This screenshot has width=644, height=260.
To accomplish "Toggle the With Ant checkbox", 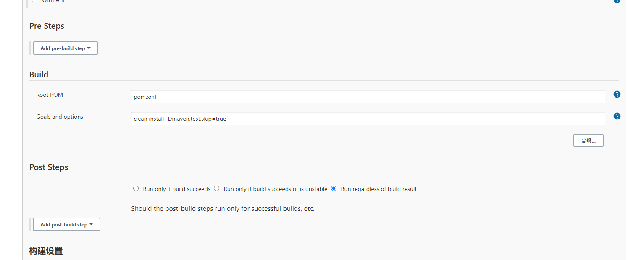I will click(35, 1).
